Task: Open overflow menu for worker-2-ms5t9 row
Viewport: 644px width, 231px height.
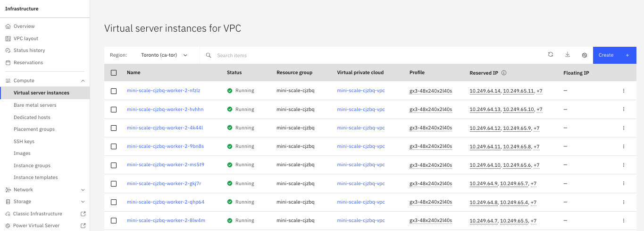Action: point(623,165)
